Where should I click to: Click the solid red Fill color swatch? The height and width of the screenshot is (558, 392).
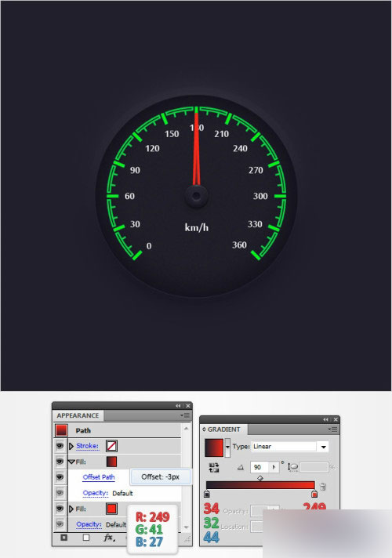111,509
